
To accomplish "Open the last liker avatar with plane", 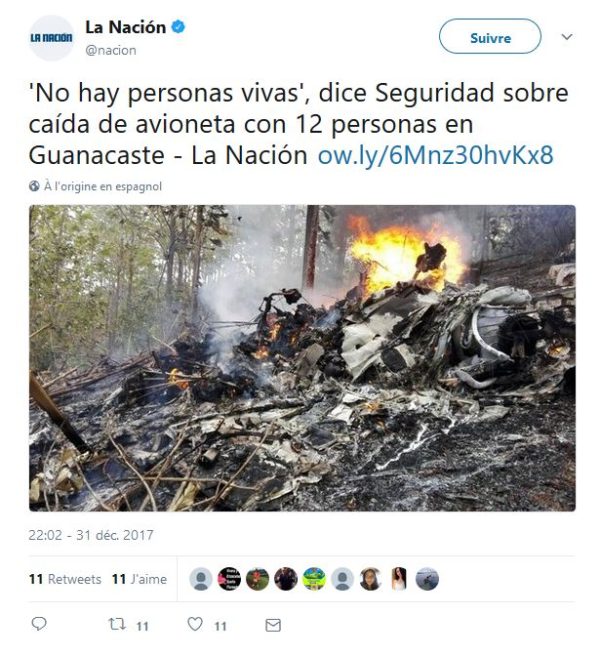I will (x=427, y=579).
